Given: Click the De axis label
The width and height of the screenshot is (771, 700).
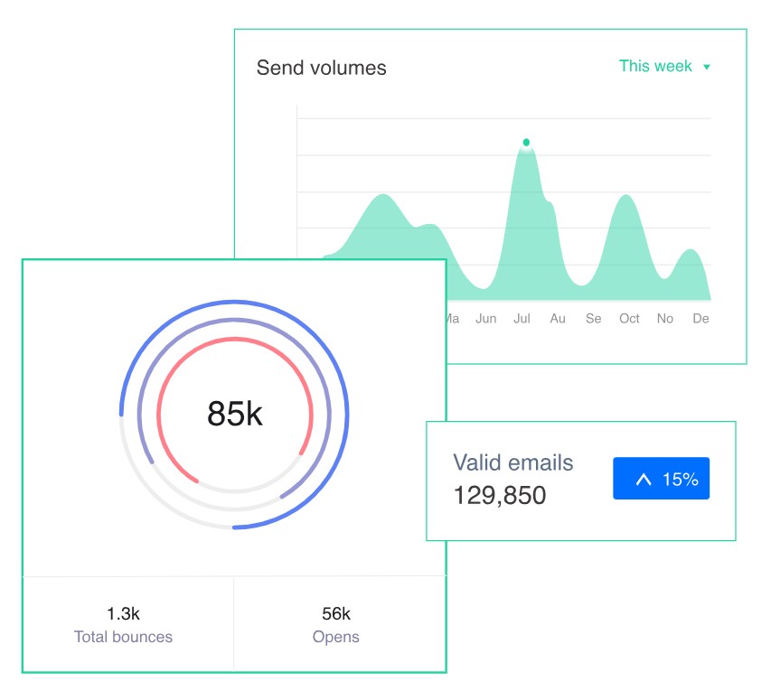Looking at the screenshot, I should 700,319.
